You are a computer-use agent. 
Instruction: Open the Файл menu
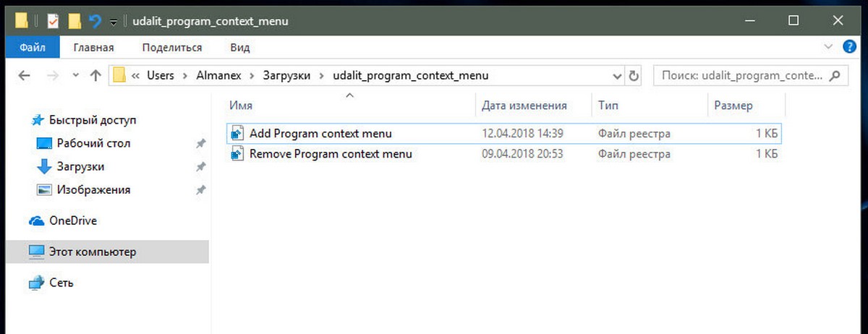click(x=33, y=48)
